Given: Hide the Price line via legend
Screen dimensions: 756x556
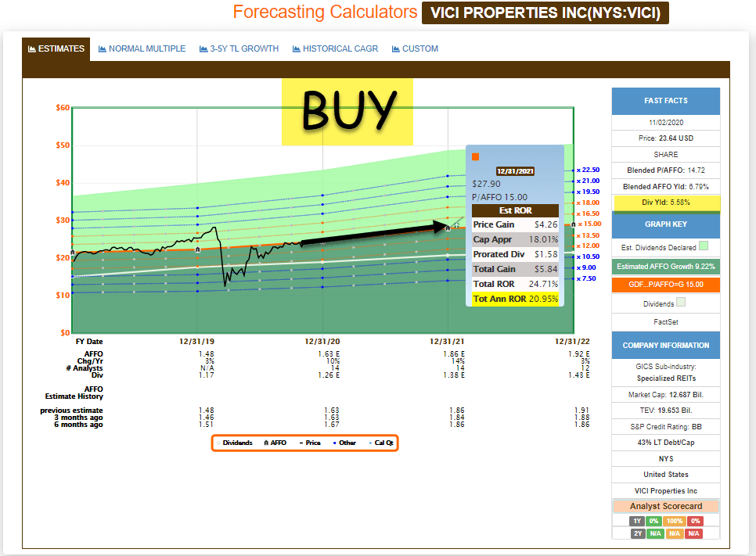Looking at the screenshot, I should [310, 443].
